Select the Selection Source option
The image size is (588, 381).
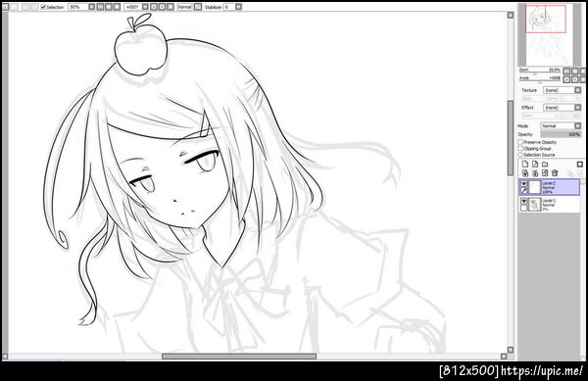tap(520, 155)
